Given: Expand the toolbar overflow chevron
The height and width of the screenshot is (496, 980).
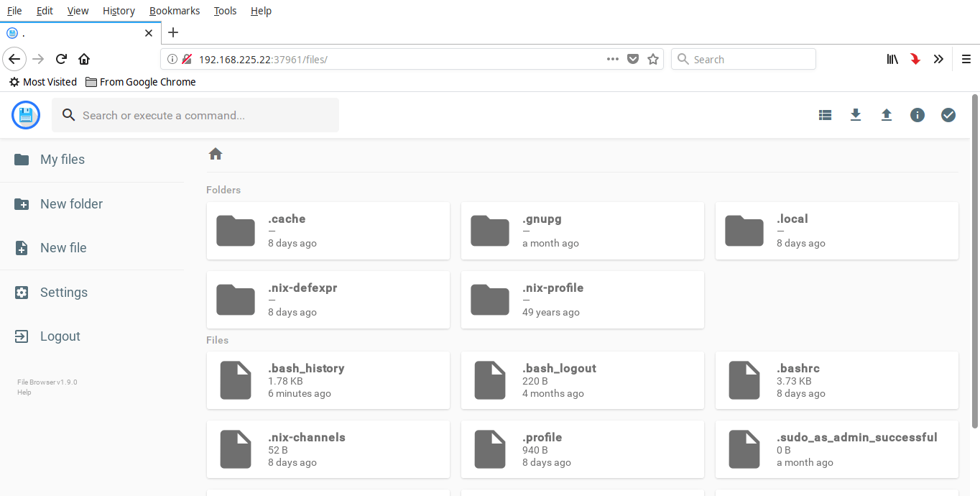Looking at the screenshot, I should click(938, 59).
